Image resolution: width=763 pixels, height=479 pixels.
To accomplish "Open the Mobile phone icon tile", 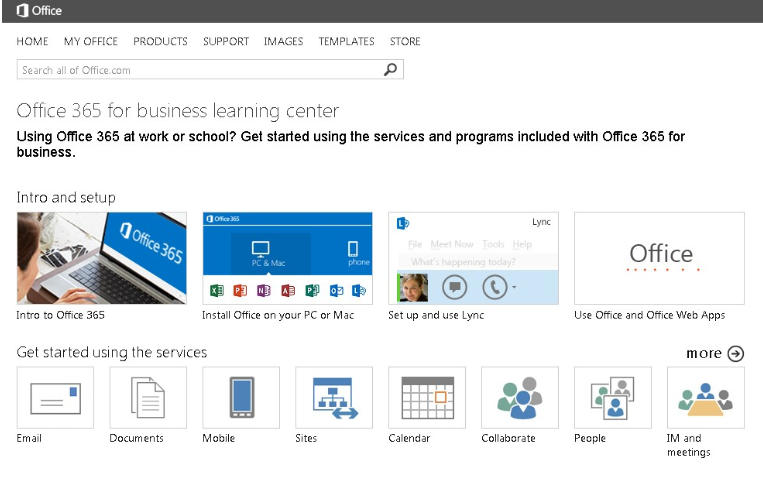I will tap(241, 398).
